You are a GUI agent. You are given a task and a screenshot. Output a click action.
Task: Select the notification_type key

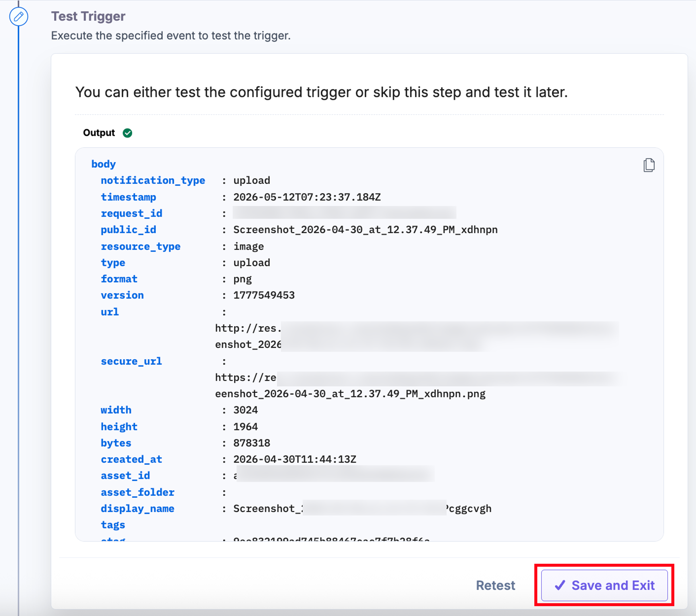tap(153, 181)
